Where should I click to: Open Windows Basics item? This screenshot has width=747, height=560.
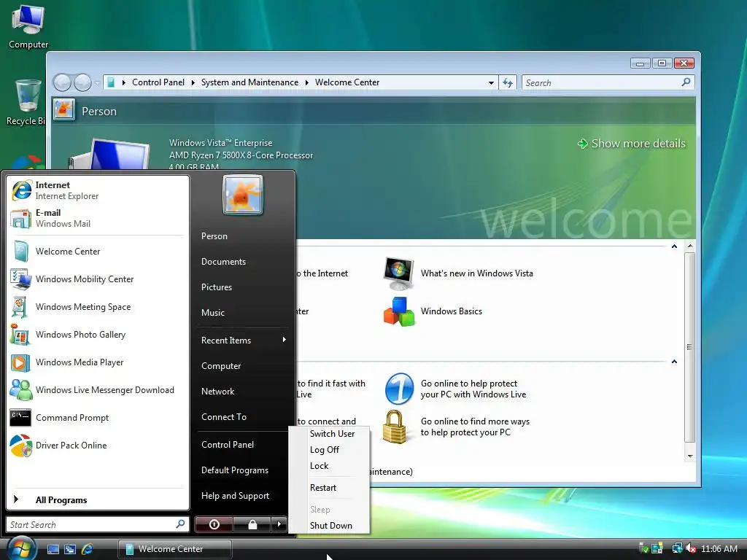[433, 311]
